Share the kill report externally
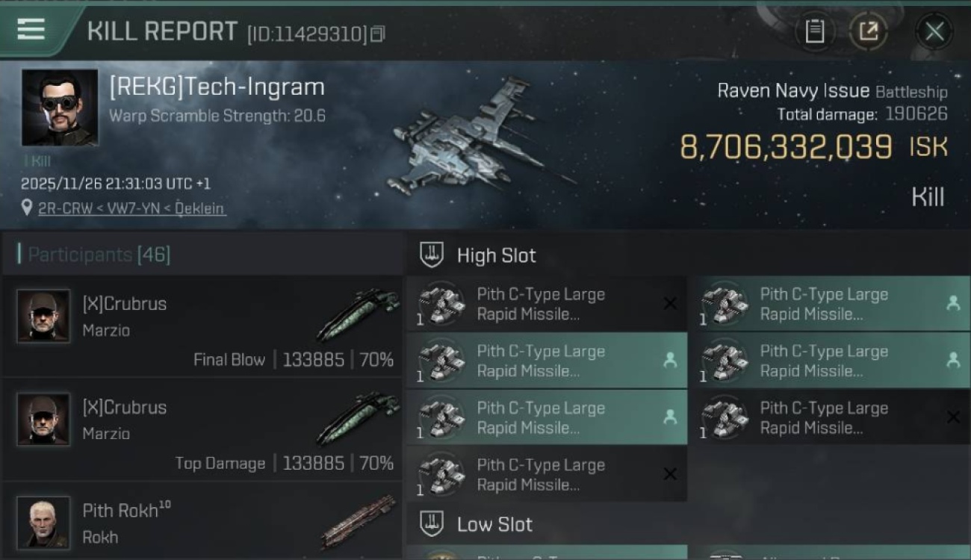This screenshot has height=560, width=971. point(869,31)
